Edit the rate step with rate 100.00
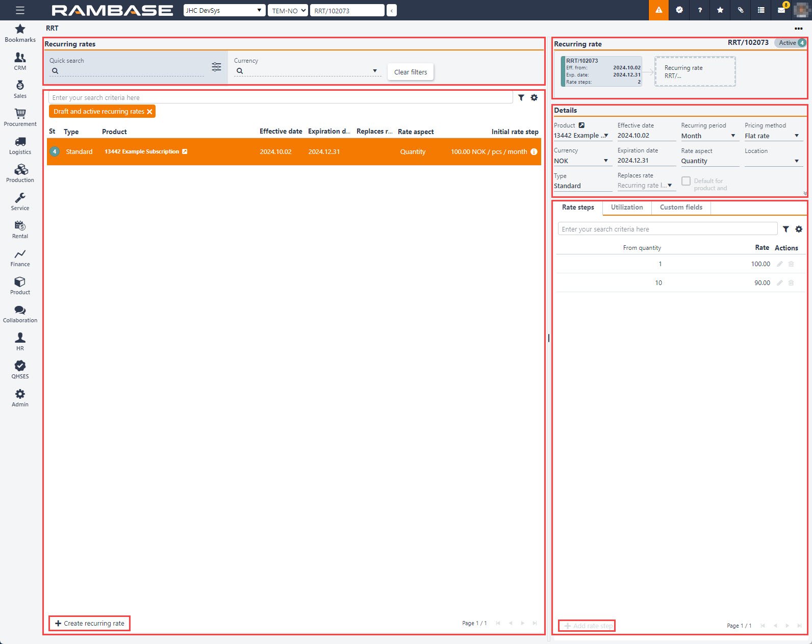Screen dimensions: 812x644 coord(779,264)
